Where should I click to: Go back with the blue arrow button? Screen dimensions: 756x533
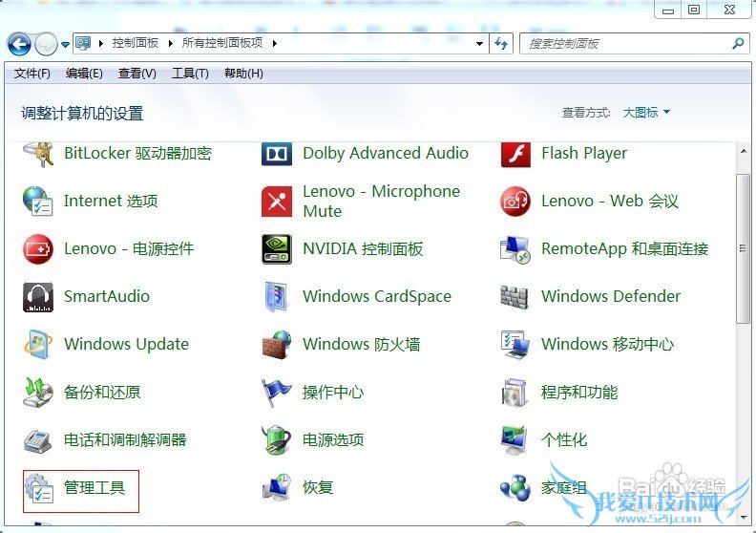19,45
